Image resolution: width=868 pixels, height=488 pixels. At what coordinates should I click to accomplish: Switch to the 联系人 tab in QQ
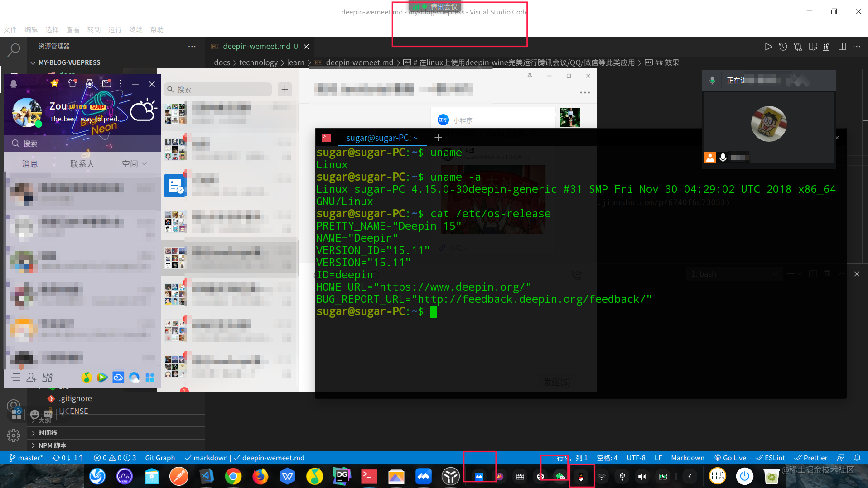(82, 163)
